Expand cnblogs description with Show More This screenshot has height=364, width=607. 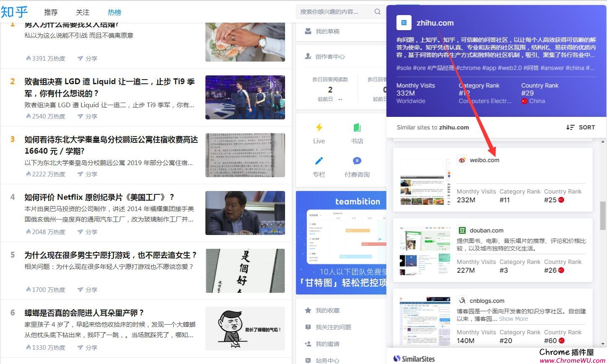[x=514, y=319]
